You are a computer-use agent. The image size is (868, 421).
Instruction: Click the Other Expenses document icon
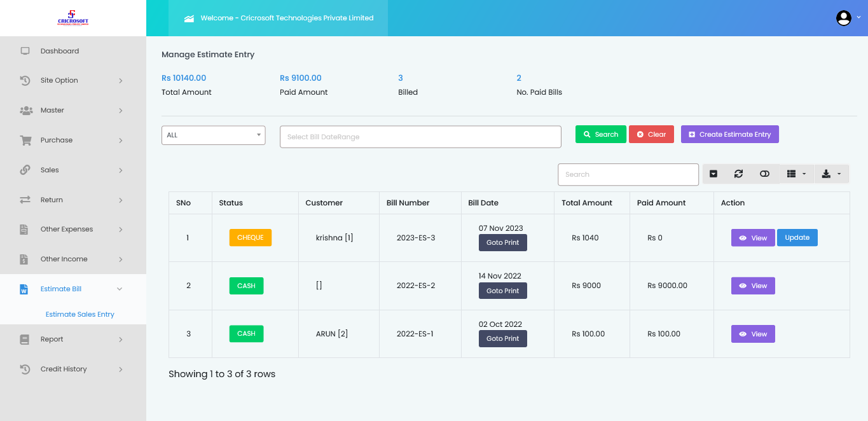(x=24, y=230)
